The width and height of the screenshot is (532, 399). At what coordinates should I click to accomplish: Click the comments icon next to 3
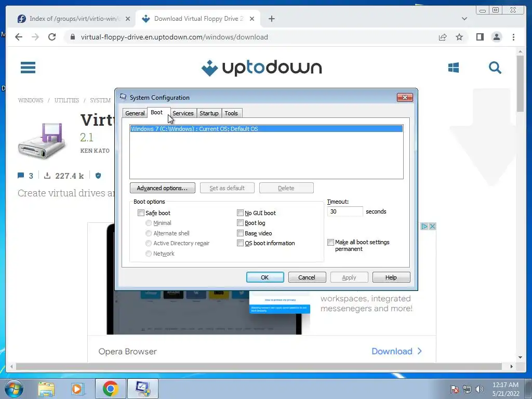point(21,176)
